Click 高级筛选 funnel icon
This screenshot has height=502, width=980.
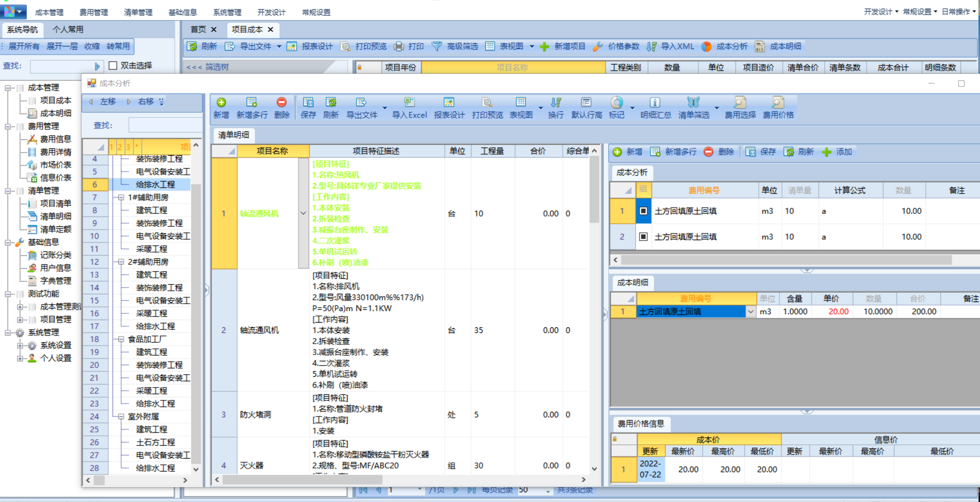[x=436, y=46]
